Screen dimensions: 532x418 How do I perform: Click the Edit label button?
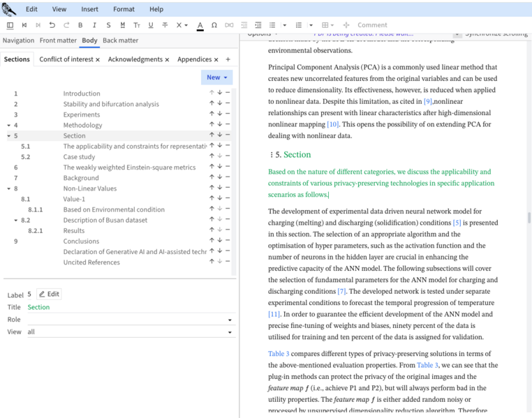click(x=49, y=294)
